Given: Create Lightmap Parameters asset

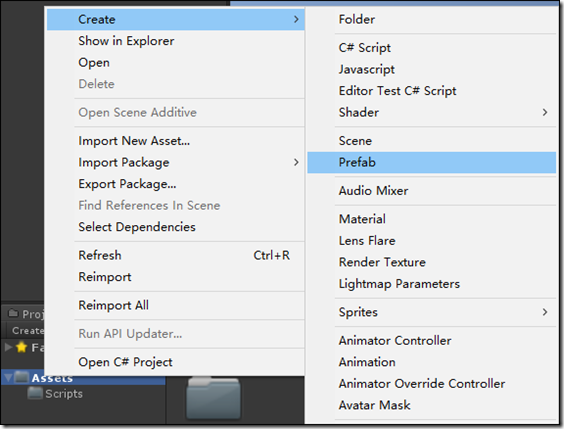Looking at the screenshot, I should tap(432, 284).
